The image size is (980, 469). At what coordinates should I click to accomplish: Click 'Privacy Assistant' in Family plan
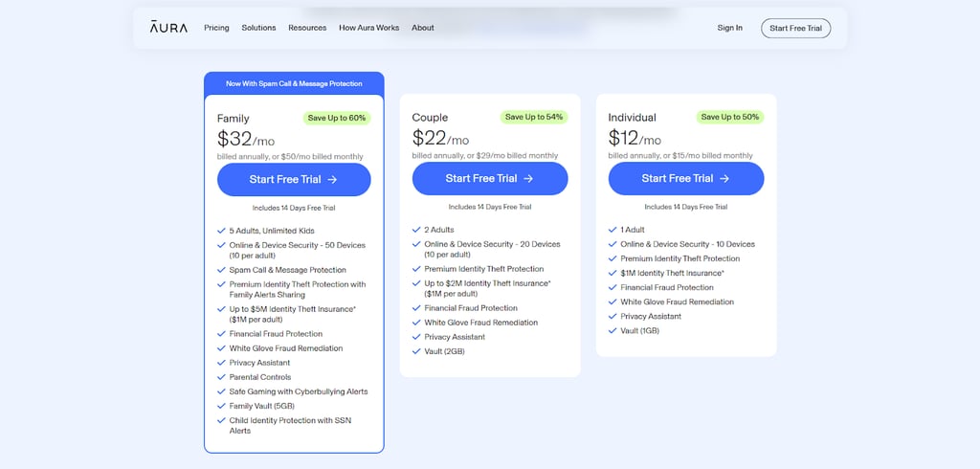pyautogui.click(x=259, y=363)
